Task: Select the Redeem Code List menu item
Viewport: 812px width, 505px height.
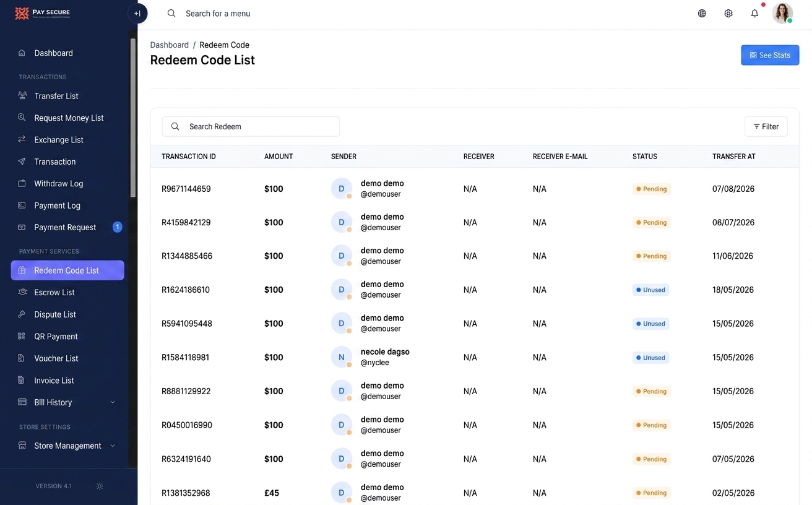Action: pos(67,270)
